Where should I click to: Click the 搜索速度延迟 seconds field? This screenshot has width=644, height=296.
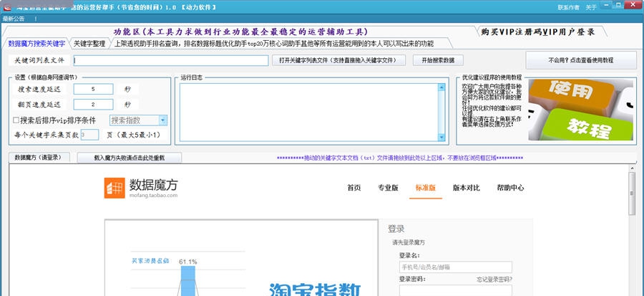coord(93,89)
